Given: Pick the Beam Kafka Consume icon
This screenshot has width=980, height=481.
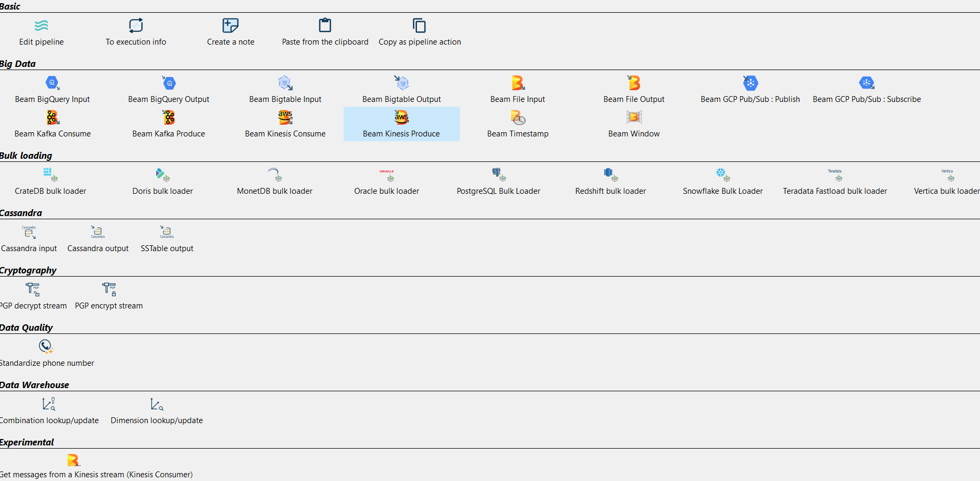Looking at the screenshot, I should pos(52,117).
